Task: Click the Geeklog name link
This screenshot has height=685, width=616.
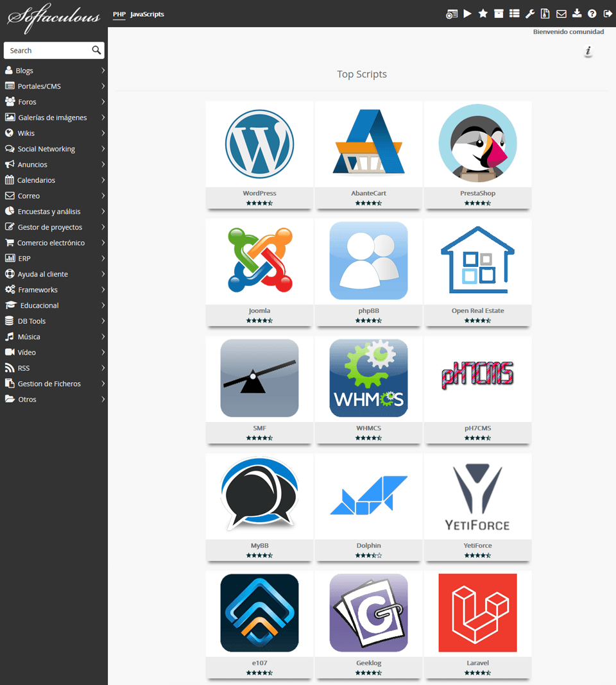Action: 368,663
